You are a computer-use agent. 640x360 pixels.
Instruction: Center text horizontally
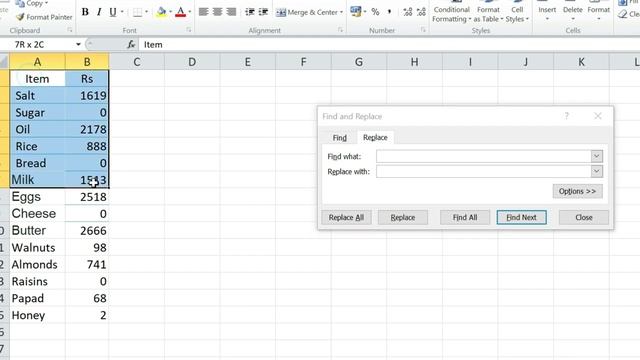point(217,12)
